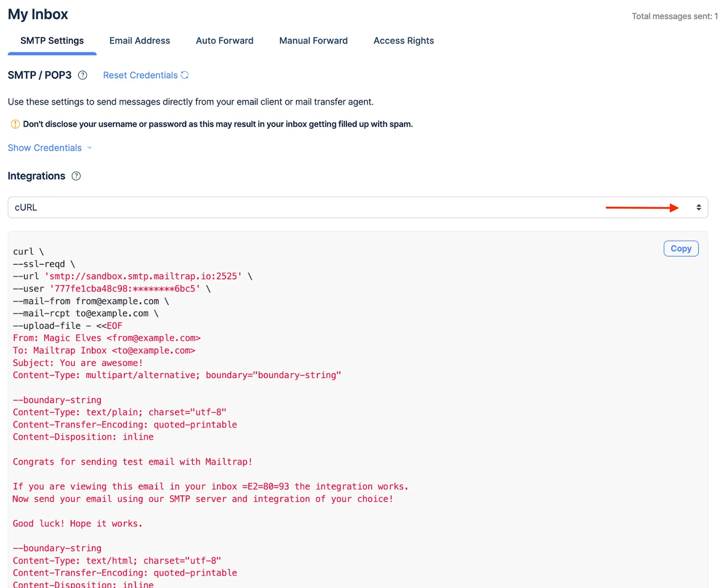
Task: Click the SMTP / POP3 section heading
Action: click(x=39, y=75)
